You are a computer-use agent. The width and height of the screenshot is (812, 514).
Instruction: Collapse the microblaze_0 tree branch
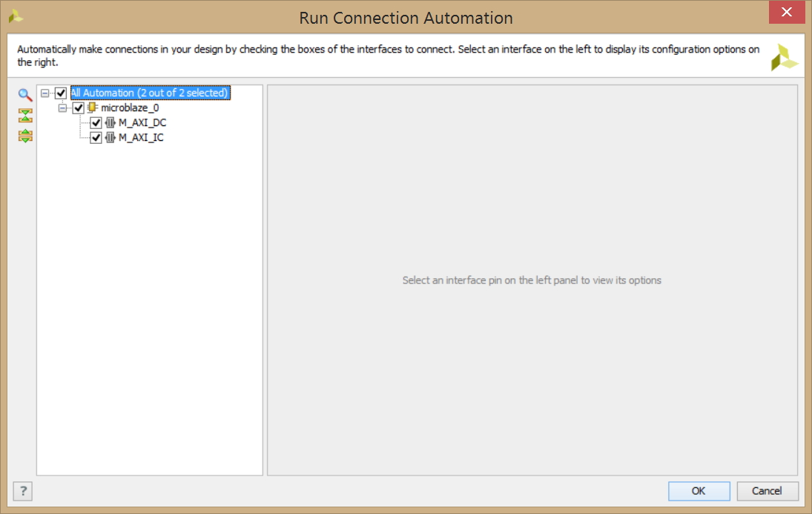[x=62, y=108]
